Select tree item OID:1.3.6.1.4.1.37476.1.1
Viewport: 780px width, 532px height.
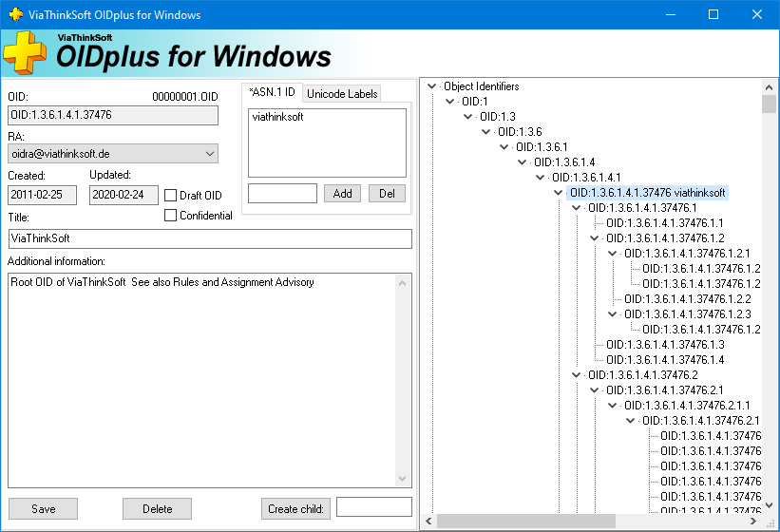(x=665, y=223)
